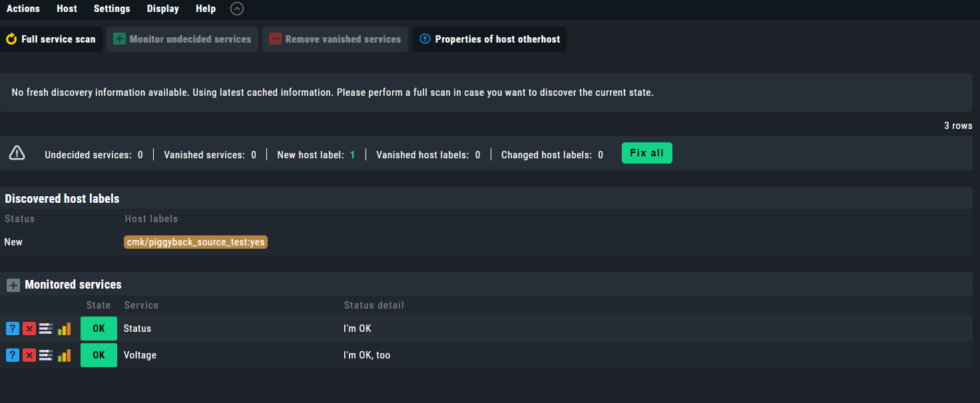The image size is (980, 403).
Task: Collapse the menu bar with the chevron button
Action: click(237, 9)
